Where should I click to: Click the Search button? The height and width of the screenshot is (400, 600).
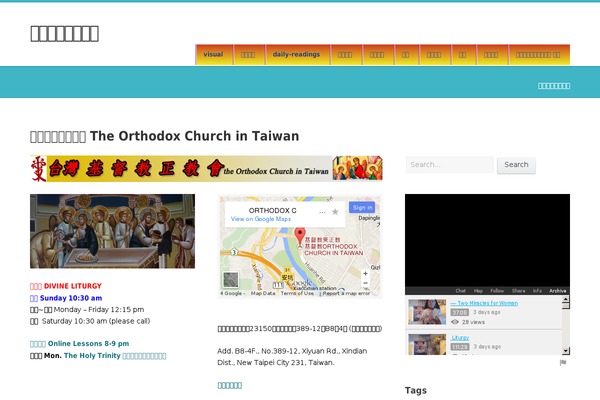[516, 165]
